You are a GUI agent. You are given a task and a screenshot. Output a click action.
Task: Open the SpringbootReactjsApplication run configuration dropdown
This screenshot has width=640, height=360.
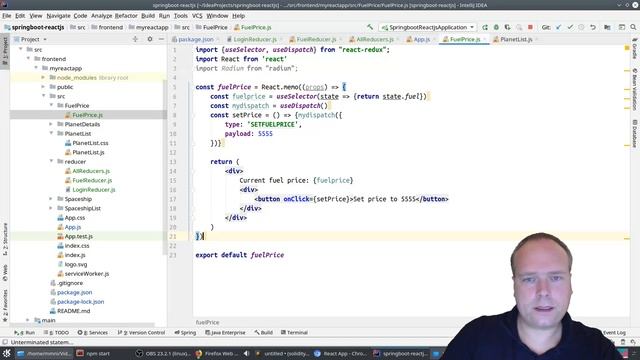[427, 27]
